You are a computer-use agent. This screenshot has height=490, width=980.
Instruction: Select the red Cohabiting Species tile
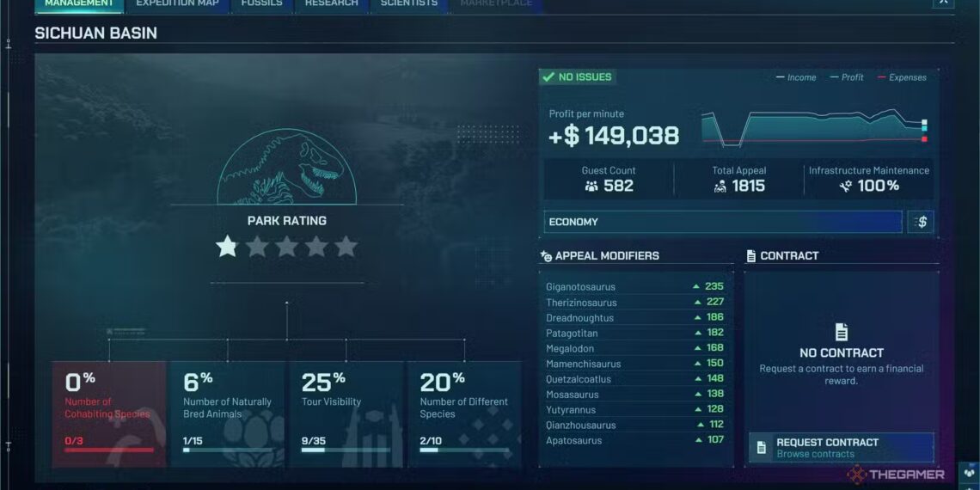[x=109, y=413]
